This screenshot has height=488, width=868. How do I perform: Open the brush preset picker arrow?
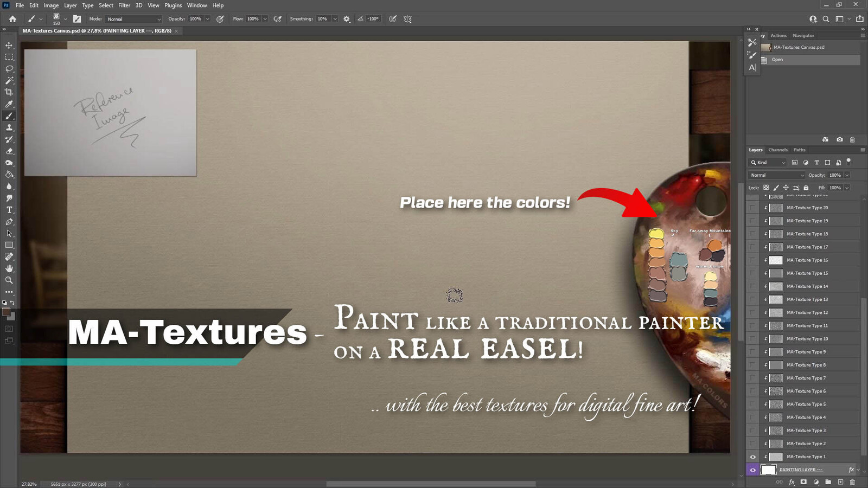click(x=66, y=19)
